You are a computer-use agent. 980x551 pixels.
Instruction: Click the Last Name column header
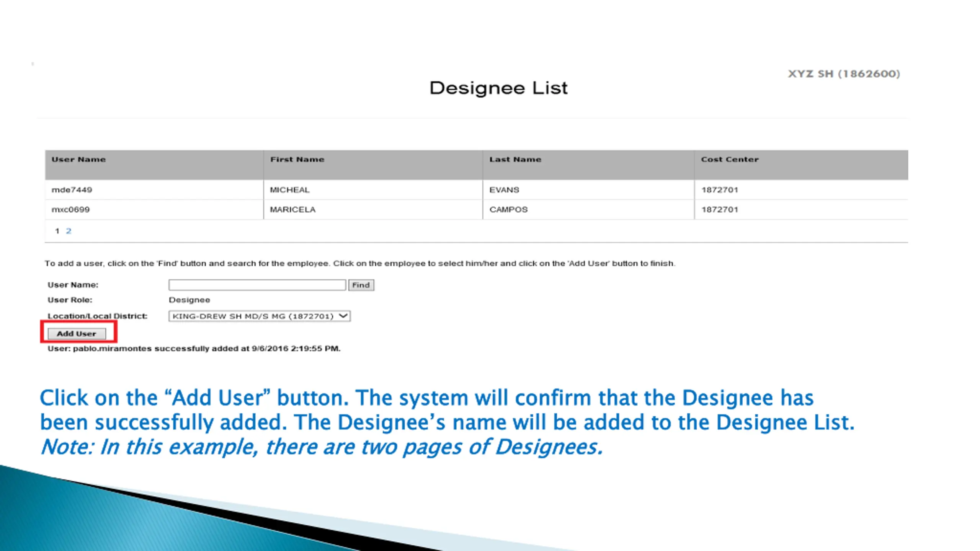click(589, 165)
